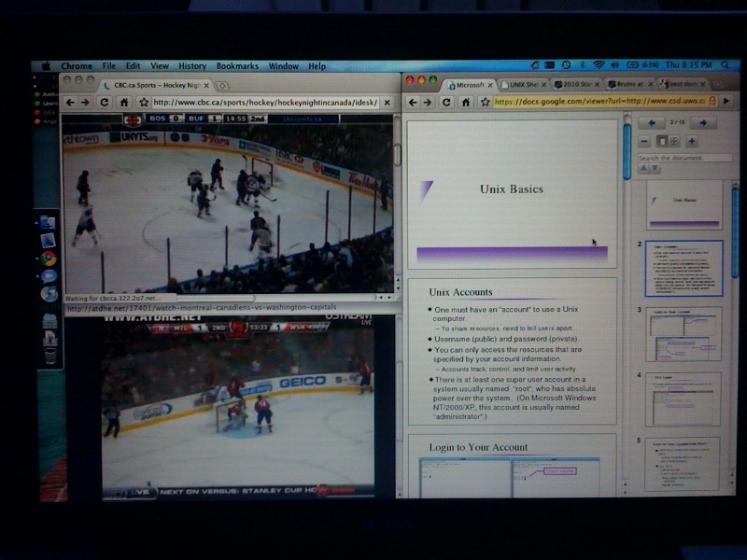Click the document viewer's vertical scrollbar
The height and width of the screenshot is (560, 747).
[x=627, y=151]
